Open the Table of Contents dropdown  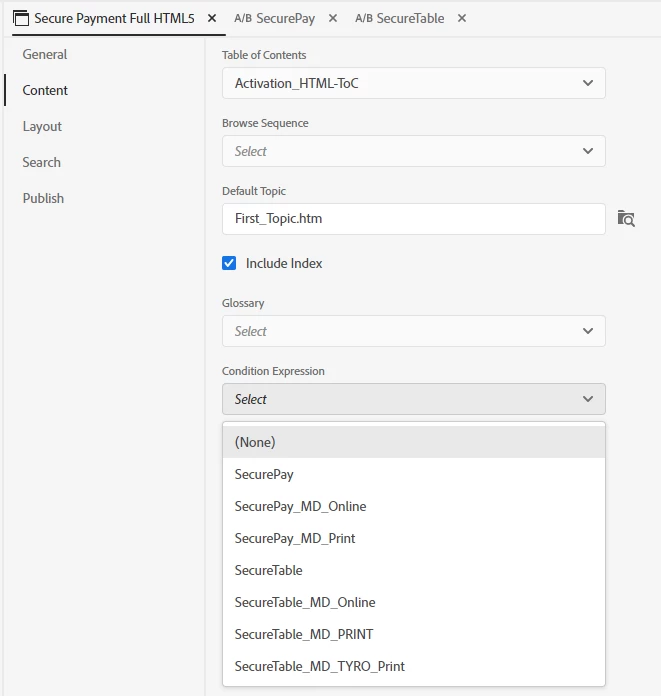point(413,83)
